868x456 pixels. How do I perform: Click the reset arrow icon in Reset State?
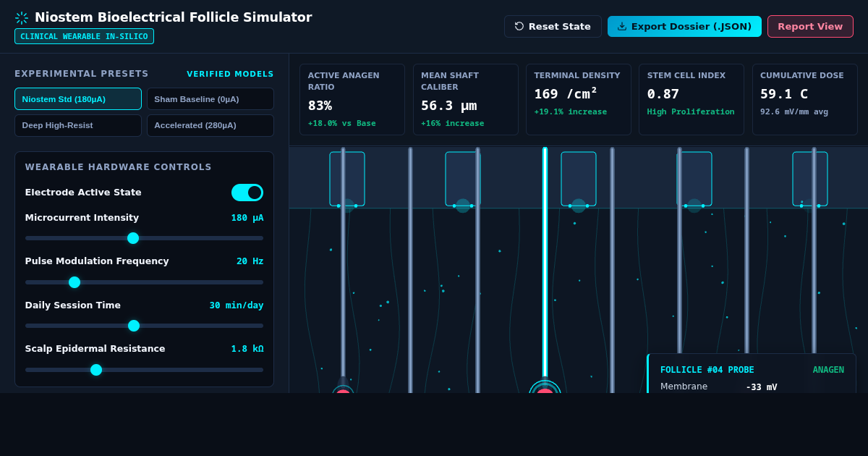click(519, 26)
